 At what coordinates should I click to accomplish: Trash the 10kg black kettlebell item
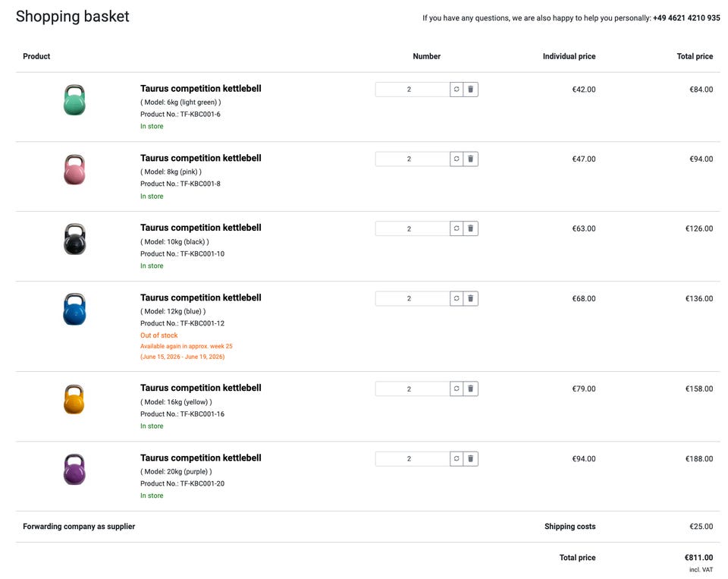click(470, 228)
